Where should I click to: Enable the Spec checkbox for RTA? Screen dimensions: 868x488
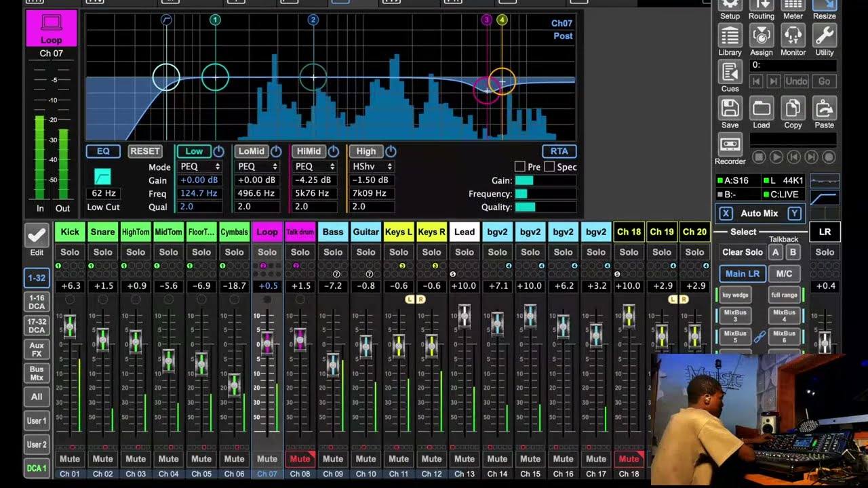tap(549, 167)
